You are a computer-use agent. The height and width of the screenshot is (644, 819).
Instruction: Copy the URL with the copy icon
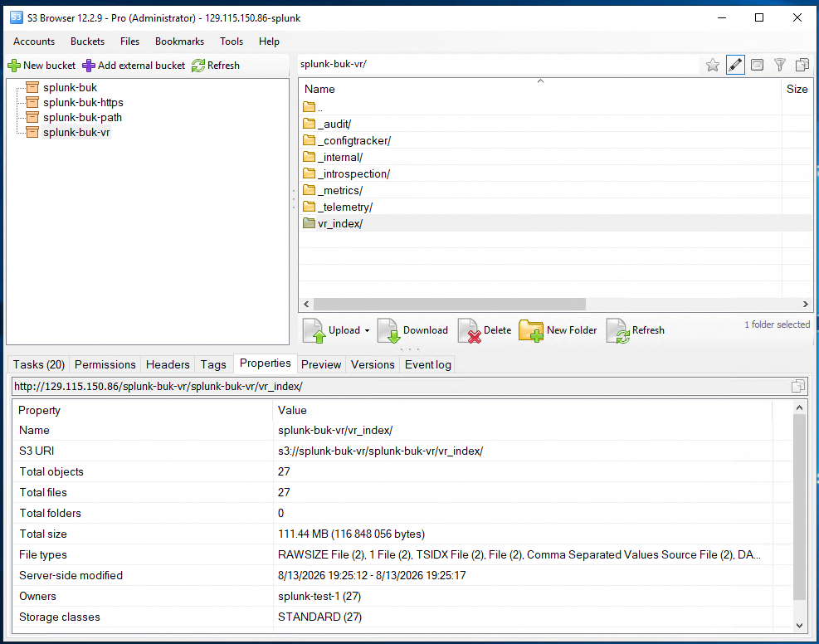[x=797, y=387]
